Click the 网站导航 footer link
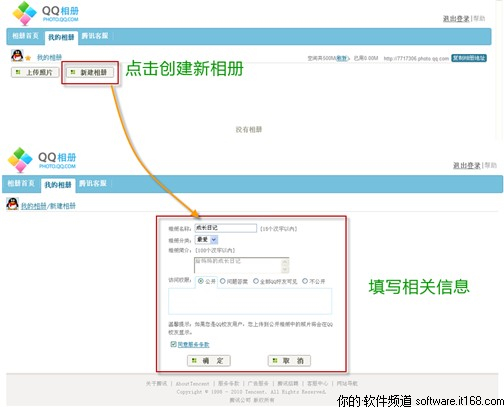Image resolution: width=504 pixels, height=407 pixels. coord(347,383)
